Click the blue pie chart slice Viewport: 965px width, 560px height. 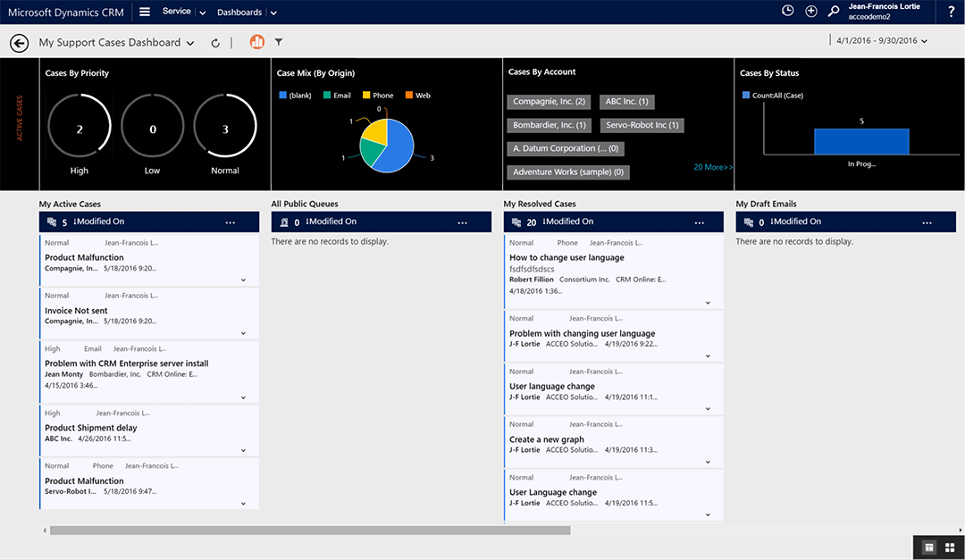[x=397, y=147]
